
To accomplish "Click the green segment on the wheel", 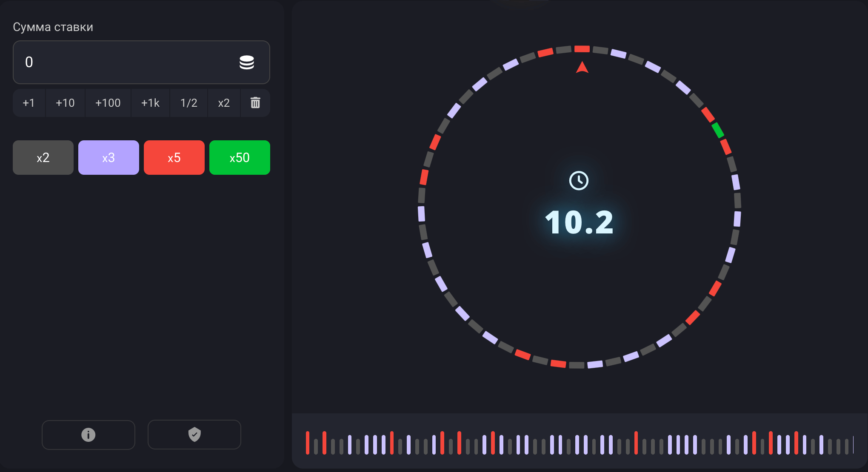I will (718, 130).
